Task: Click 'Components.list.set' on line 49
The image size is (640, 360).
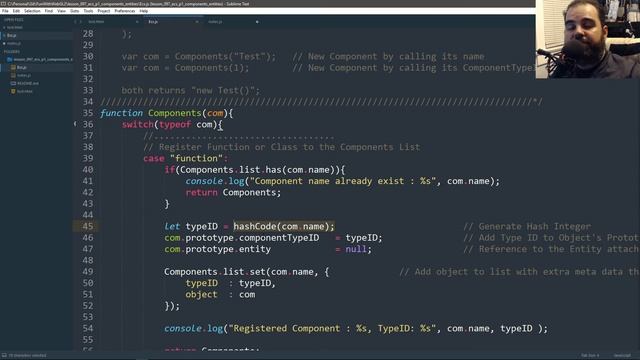Action: [215, 272]
